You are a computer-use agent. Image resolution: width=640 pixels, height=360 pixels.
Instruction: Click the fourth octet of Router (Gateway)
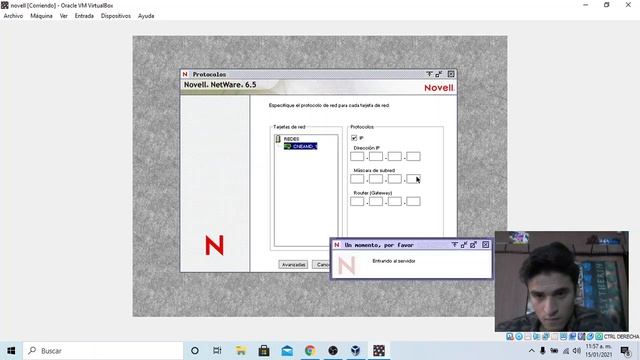[x=413, y=201]
